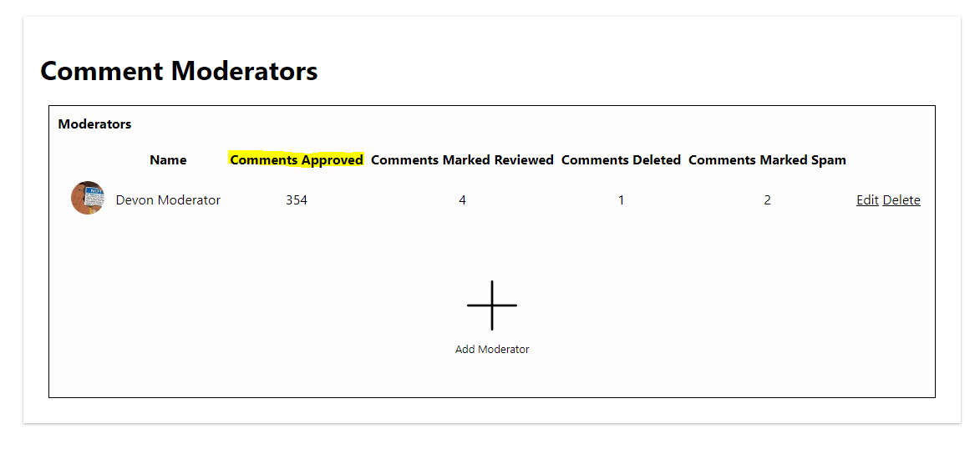Click the Comments Marked Spam header
Screen dimensions: 980x449
point(767,160)
